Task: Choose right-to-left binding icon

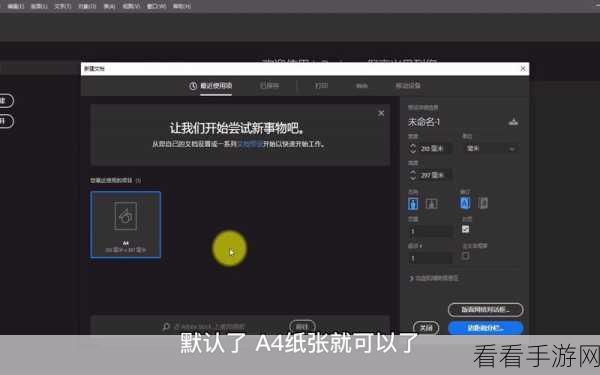Action: click(x=483, y=203)
